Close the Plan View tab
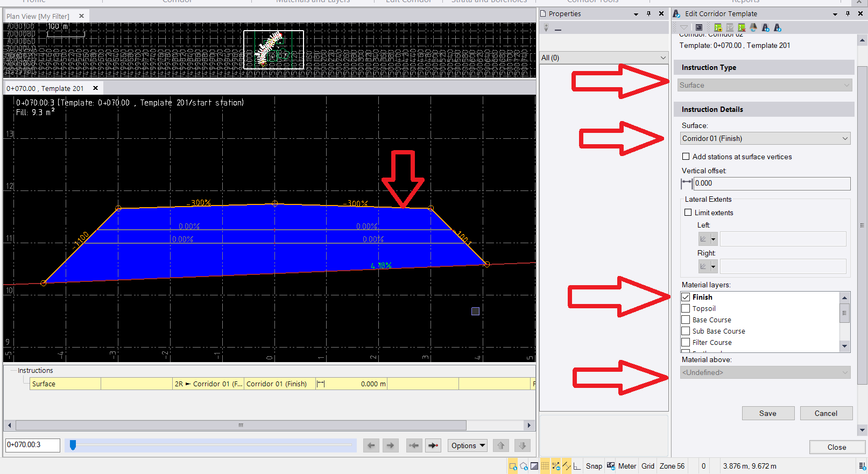The image size is (868, 474). coord(81,16)
